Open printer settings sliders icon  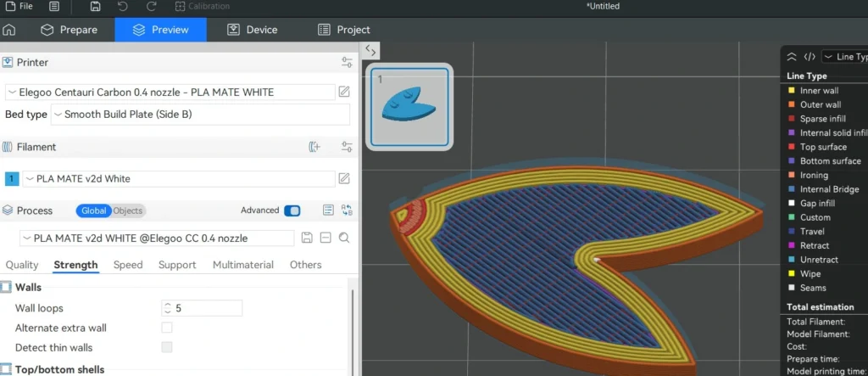click(347, 63)
